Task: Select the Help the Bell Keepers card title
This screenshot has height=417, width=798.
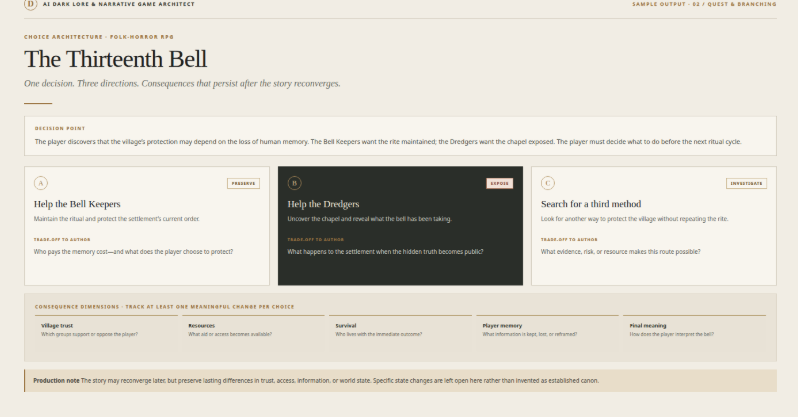Action: pyautogui.click(x=77, y=204)
